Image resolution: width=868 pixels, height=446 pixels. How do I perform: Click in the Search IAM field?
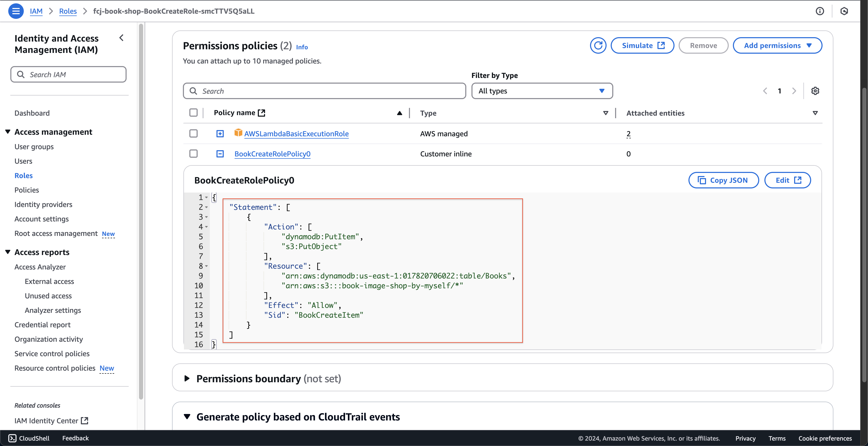68,74
